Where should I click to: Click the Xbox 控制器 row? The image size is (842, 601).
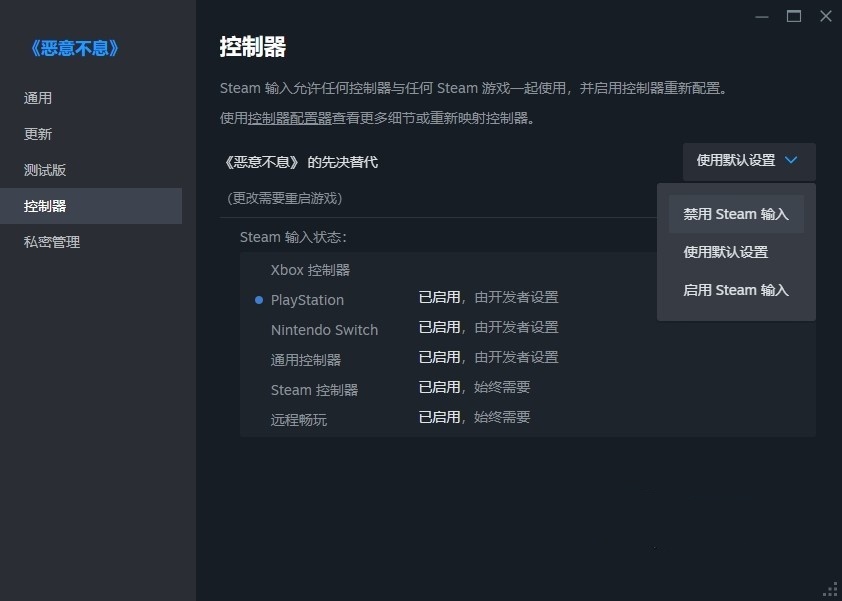click(x=311, y=269)
